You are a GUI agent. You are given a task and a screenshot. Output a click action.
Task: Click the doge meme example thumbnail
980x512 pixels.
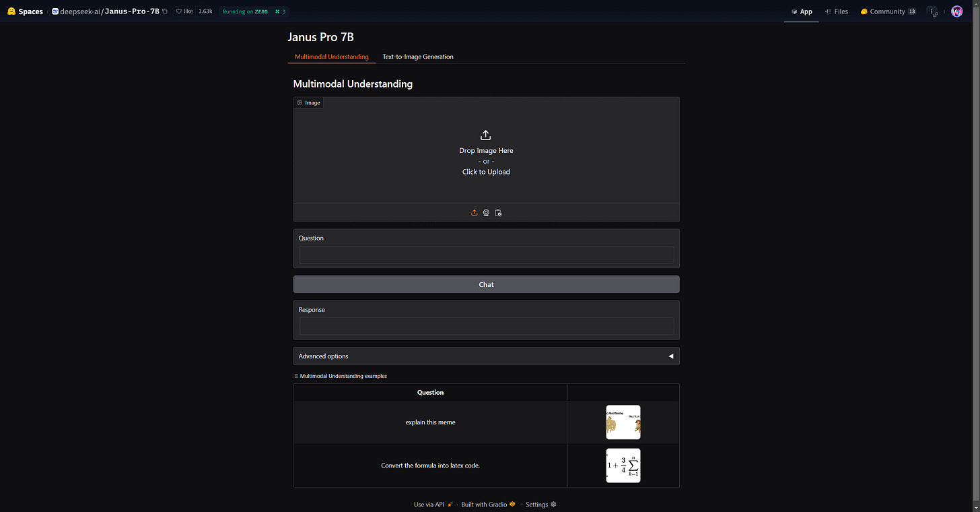tap(623, 422)
